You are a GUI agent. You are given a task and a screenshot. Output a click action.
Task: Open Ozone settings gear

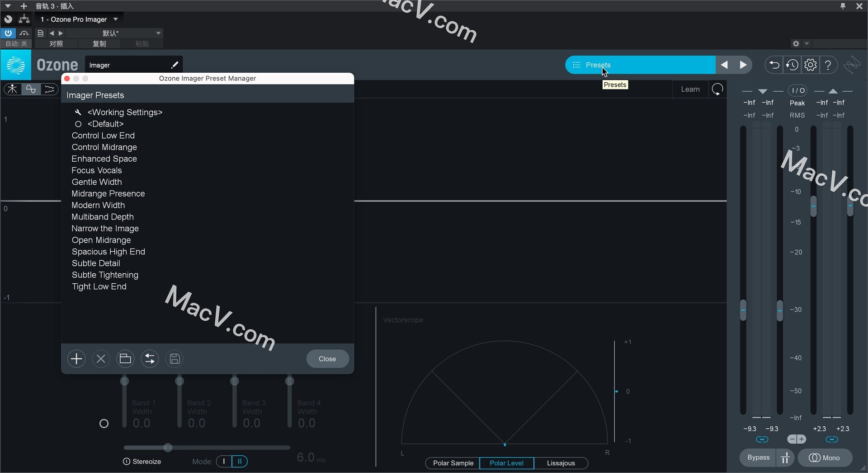pyautogui.click(x=810, y=65)
